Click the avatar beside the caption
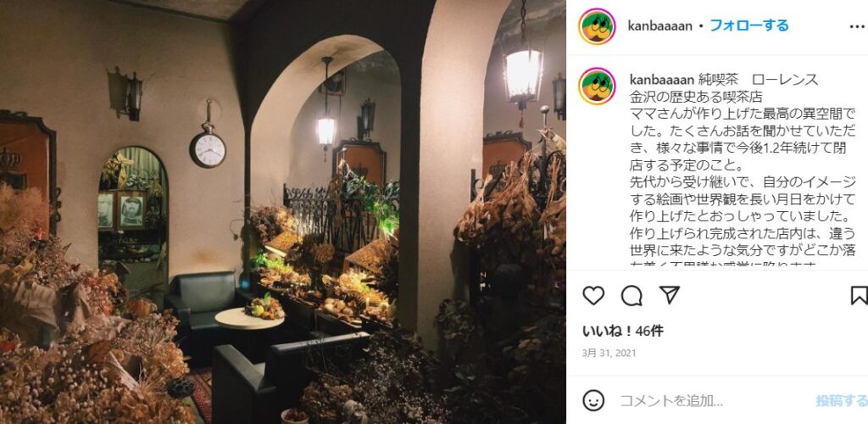Viewport: 868px width, 424px height. 597,86
